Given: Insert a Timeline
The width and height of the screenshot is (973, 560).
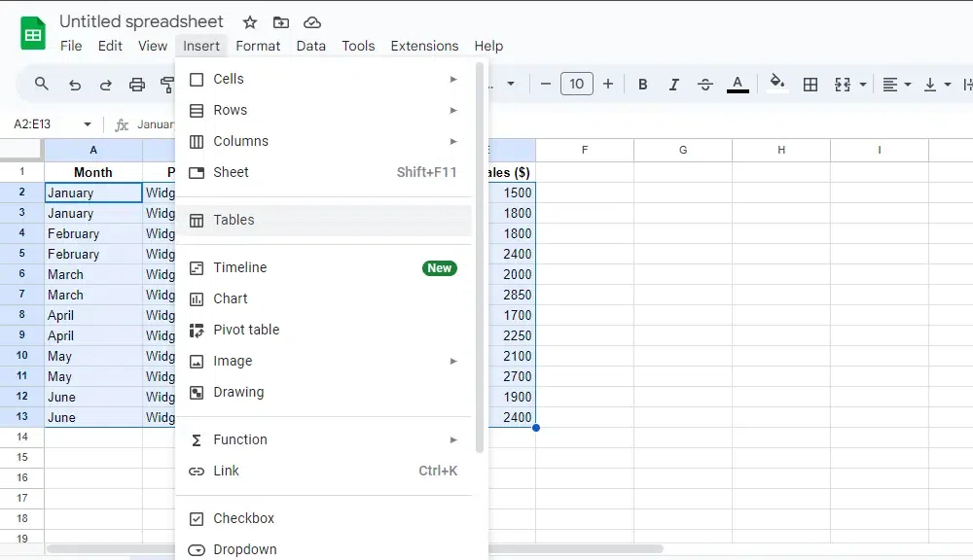Looking at the screenshot, I should (324, 268).
